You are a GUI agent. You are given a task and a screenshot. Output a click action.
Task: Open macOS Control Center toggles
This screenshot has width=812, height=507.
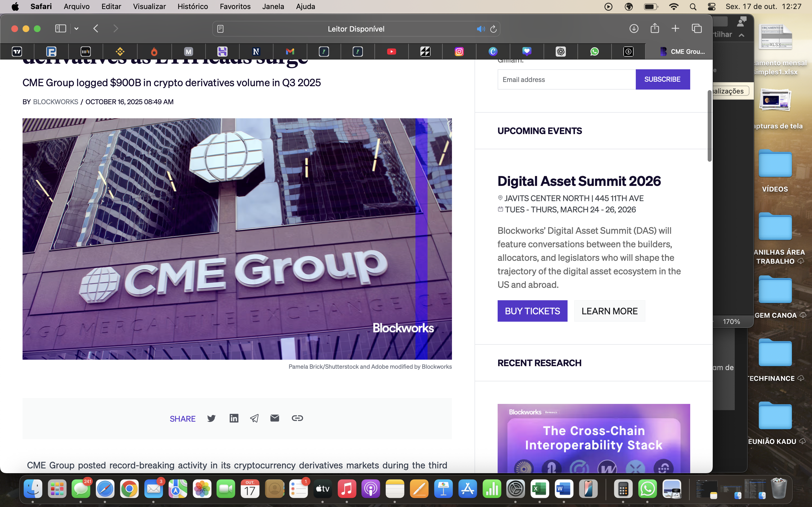point(711,6)
